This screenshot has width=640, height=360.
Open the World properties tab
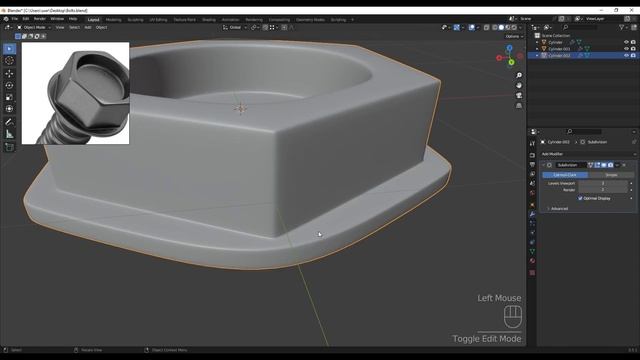532,193
